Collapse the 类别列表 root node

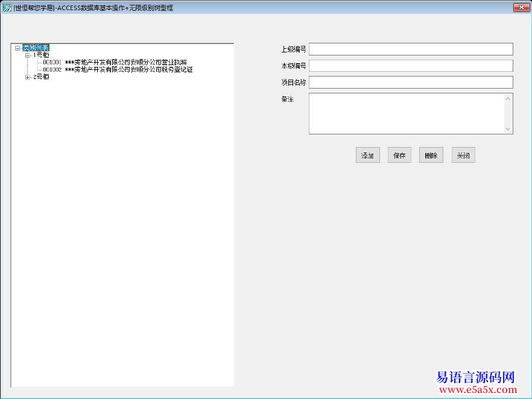pos(17,48)
